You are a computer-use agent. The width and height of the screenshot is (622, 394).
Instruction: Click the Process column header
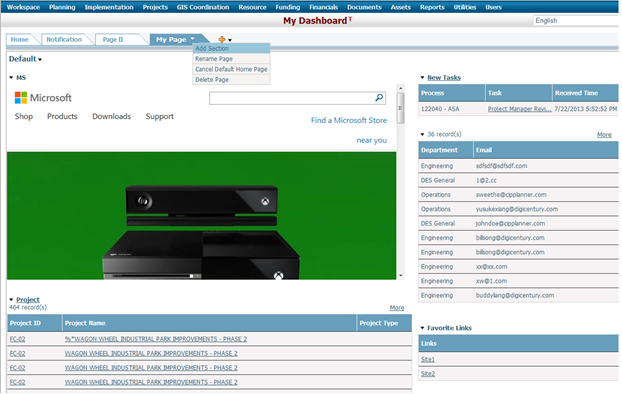point(451,93)
